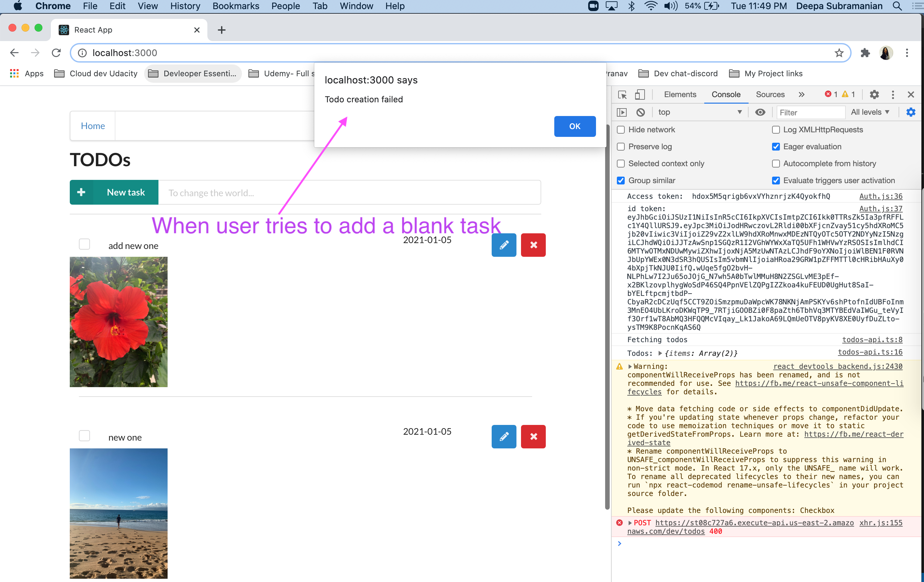Click the blue console settings gear
Screen dimensions: 924x582
click(x=910, y=112)
